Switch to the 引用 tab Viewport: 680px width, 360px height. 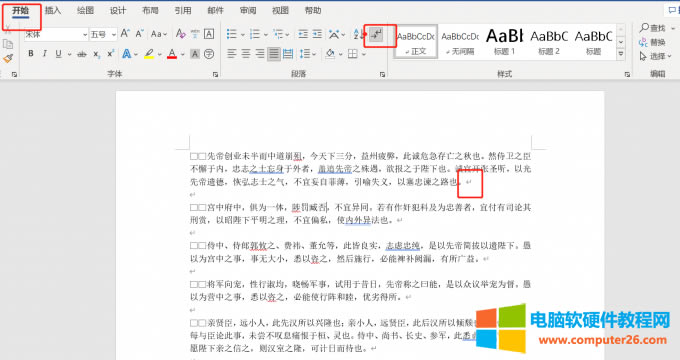coord(183,10)
